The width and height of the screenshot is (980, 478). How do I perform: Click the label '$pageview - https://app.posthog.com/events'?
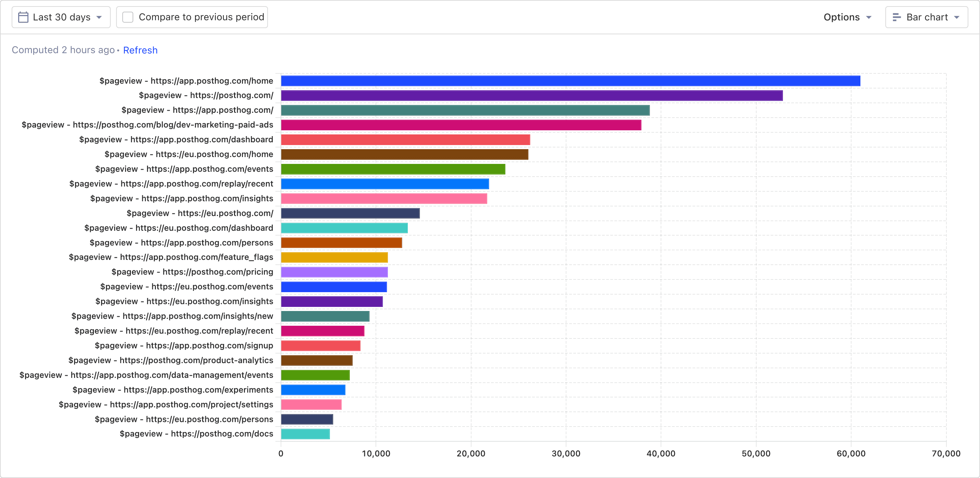point(184,169)
